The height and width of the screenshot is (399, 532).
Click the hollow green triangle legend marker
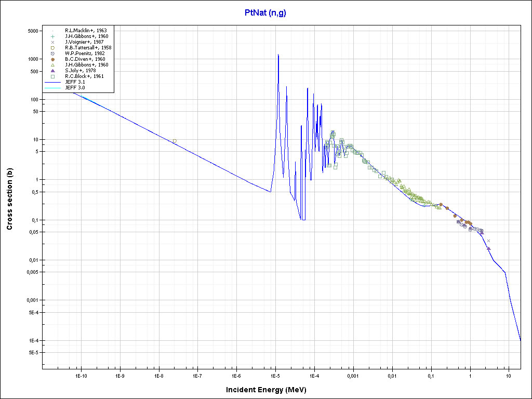click(52, 65)
